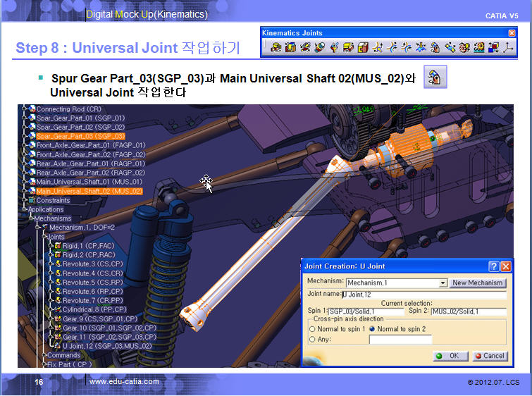Collapse the Joints node in the tree
The height and width of the screenshot is (396, 532).
click(47, 237)
